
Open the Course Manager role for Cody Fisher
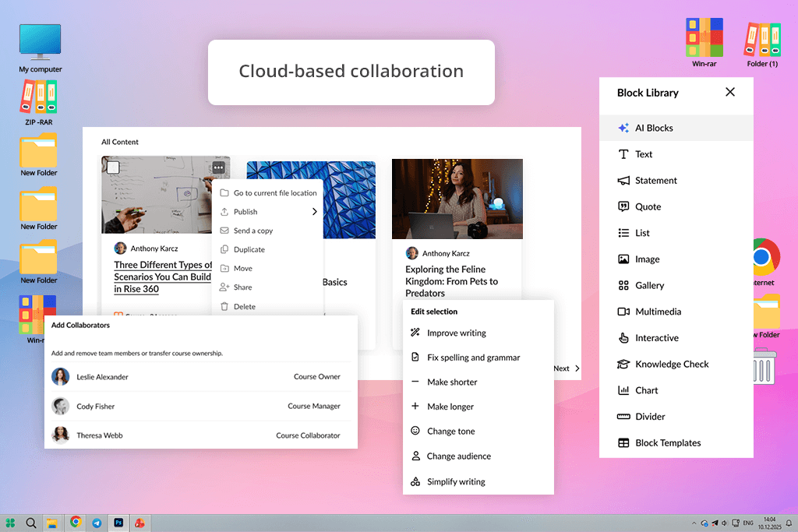(x=313, y=406)
